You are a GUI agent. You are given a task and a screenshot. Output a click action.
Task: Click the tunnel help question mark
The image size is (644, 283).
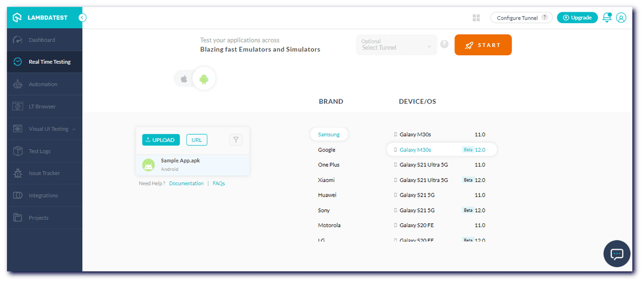click(x=444, y=45)
